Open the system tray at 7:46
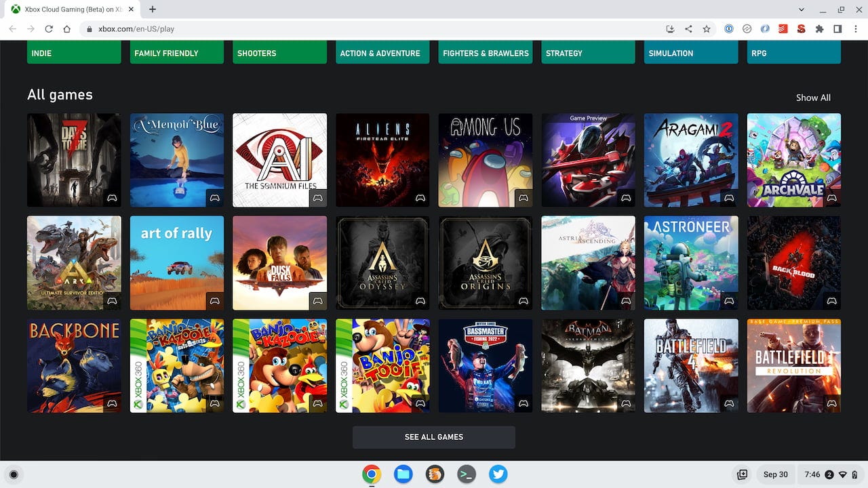This screenshot has width=868, height=488. coord(831,474)
